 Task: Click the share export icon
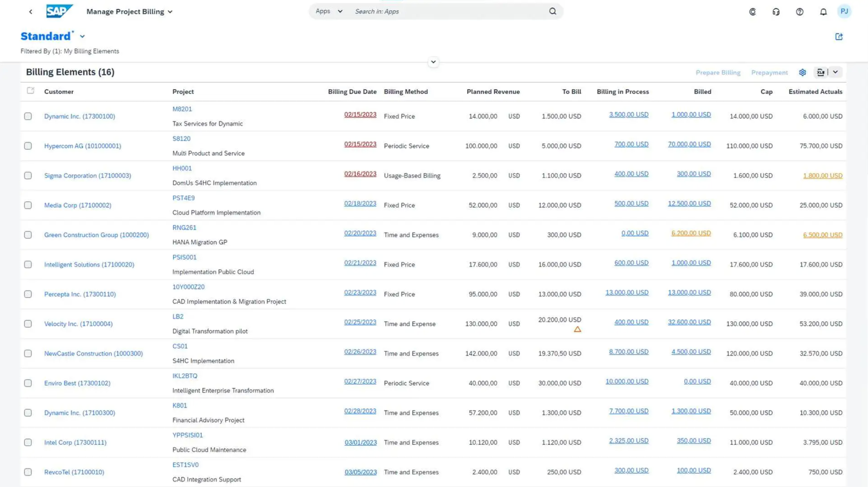[x=839, y=36]
